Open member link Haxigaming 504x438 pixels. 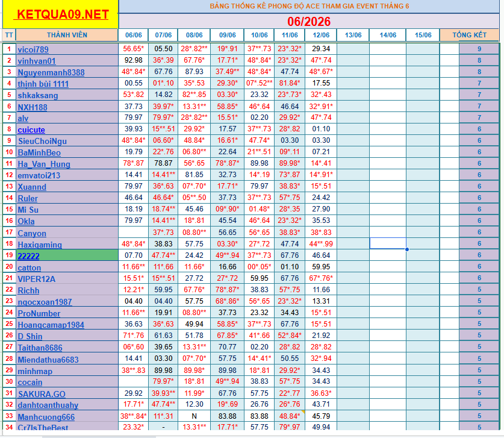[x=40, y=245]
